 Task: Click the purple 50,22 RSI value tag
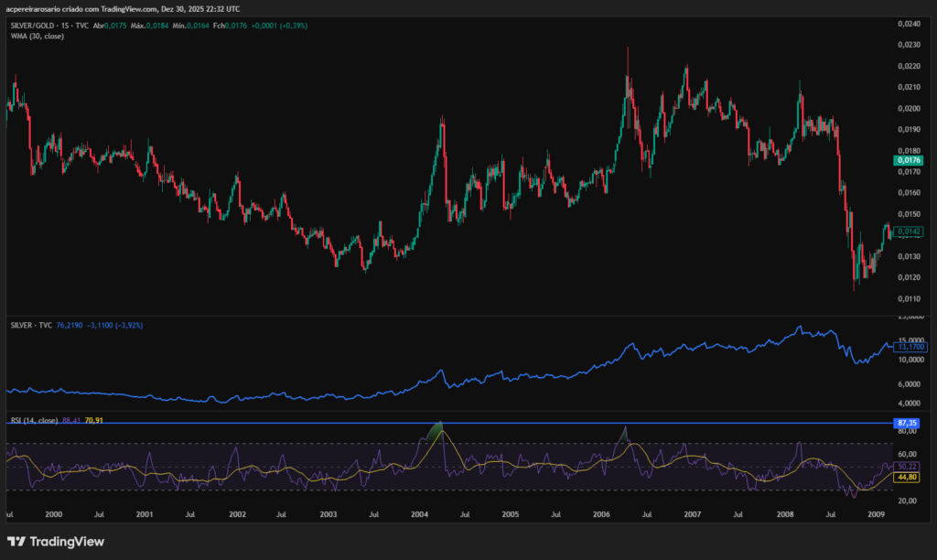907,467
